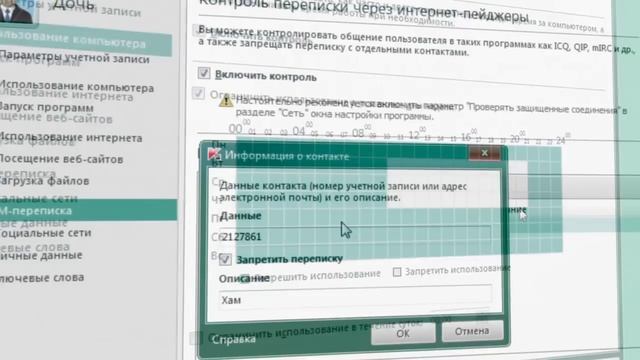Toggle the Запретить переписку checkbox
Screen dimensions: 640x360
coord(225,259)
